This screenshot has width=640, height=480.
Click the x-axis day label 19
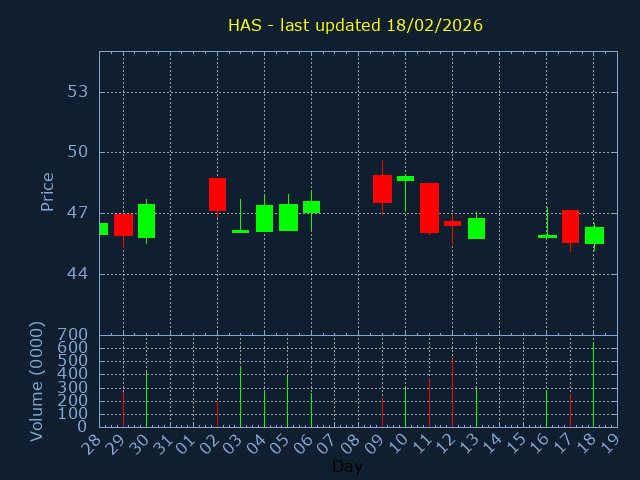tap(609, 444)
